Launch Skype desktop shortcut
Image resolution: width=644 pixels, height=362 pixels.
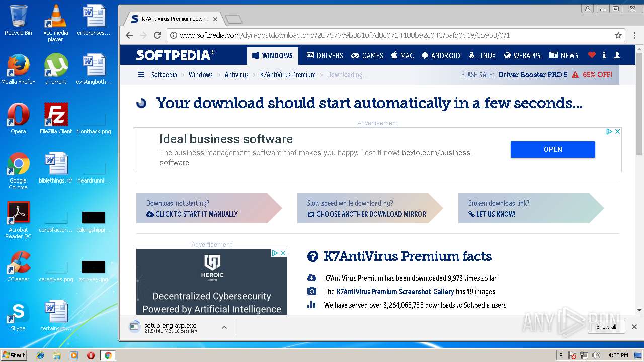[x=18, y=316]
